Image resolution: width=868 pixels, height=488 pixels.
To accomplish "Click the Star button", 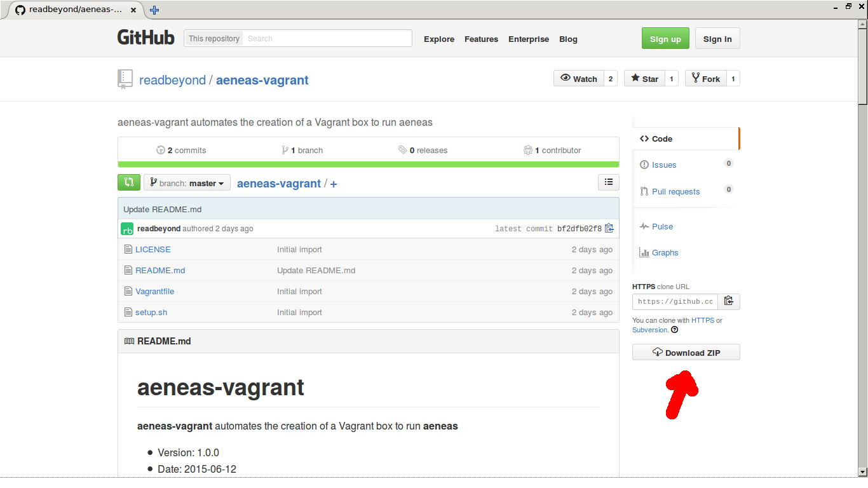I will (x=644, y=78).
